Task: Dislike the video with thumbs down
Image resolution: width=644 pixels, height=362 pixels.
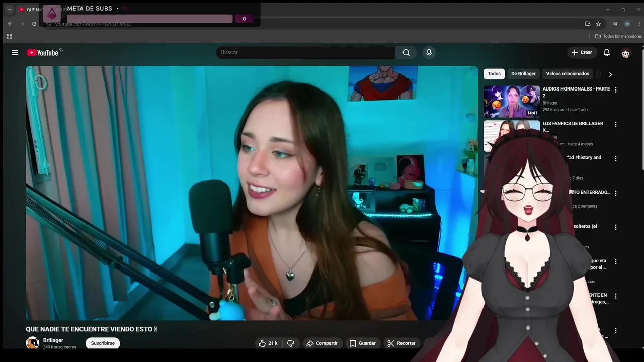Action: [290, 343]
